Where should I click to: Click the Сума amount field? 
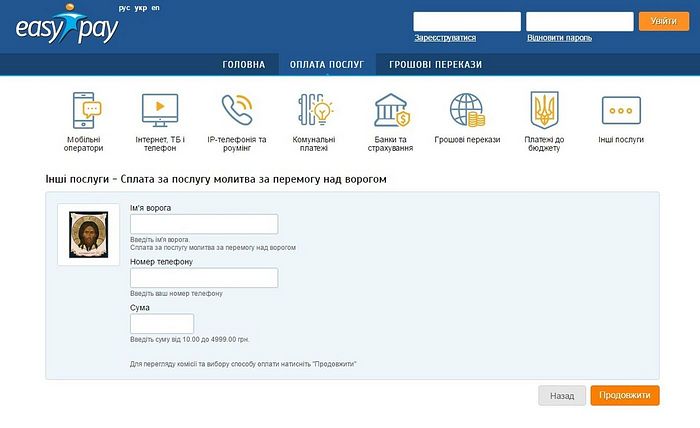coord(162,324)
